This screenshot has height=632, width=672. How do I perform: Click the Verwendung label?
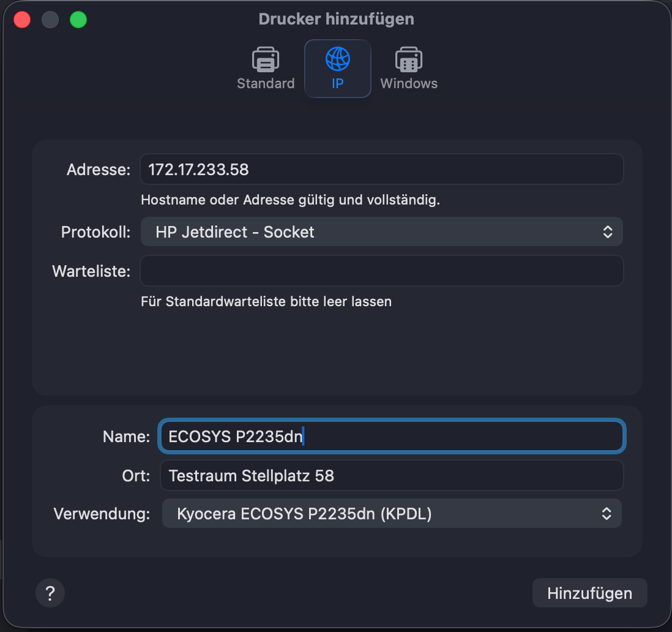102,514
